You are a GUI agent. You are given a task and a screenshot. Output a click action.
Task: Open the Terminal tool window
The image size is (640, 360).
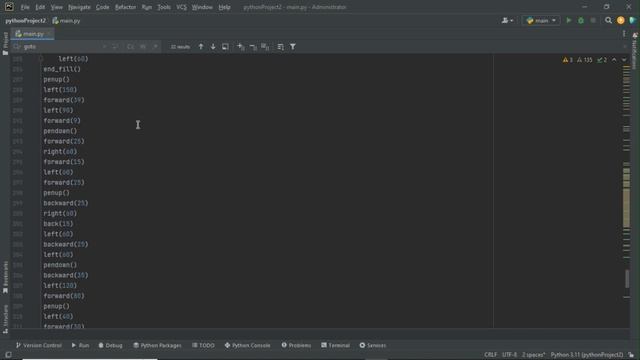coord(336,345)
